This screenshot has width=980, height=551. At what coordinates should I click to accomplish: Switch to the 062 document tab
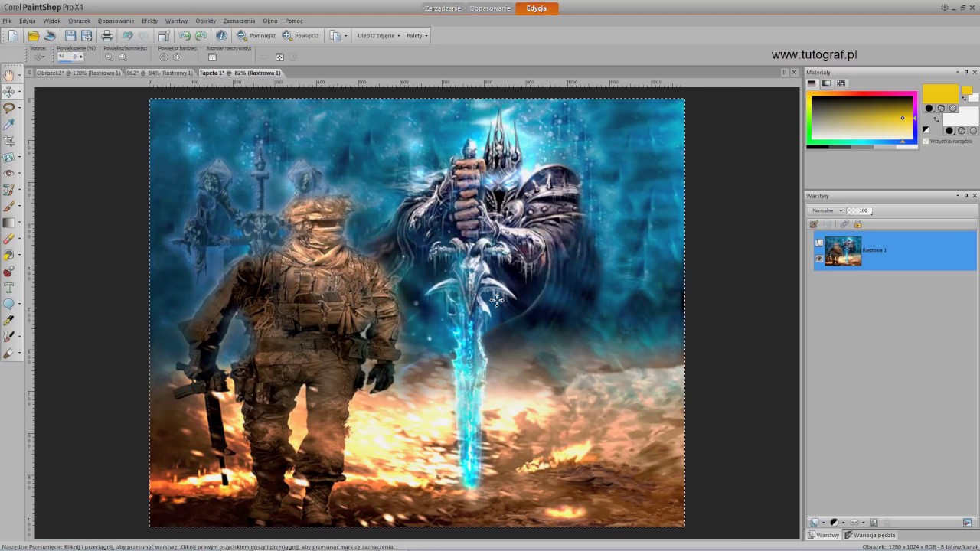(159, 73)
